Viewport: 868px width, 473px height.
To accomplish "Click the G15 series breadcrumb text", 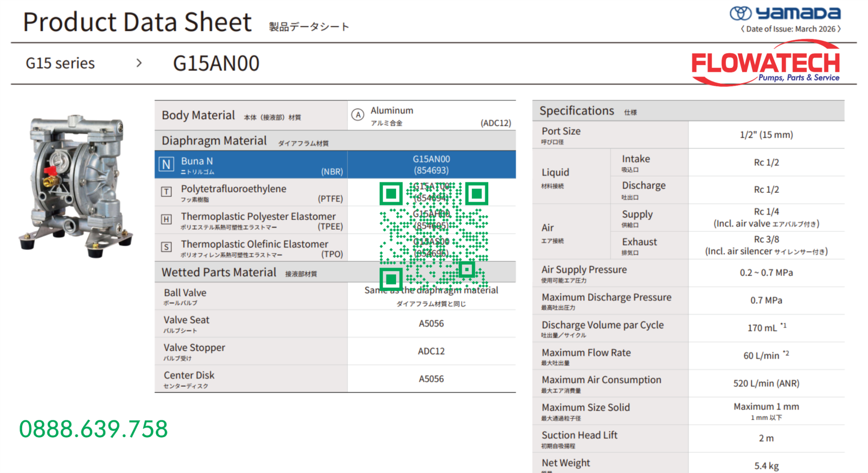I will pos(60,64).
